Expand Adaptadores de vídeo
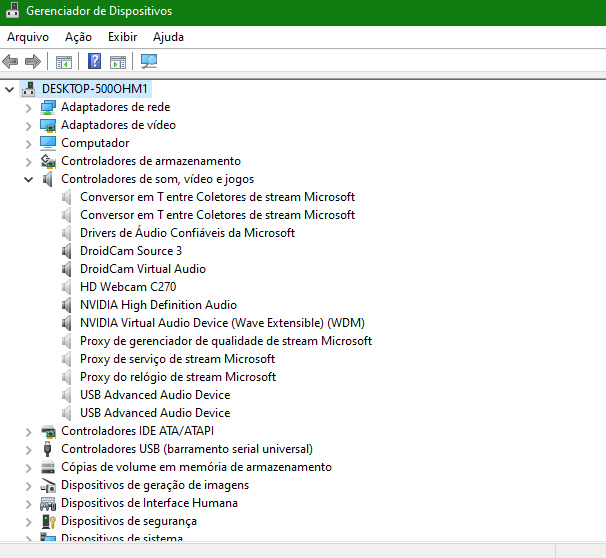 (29, 126)
